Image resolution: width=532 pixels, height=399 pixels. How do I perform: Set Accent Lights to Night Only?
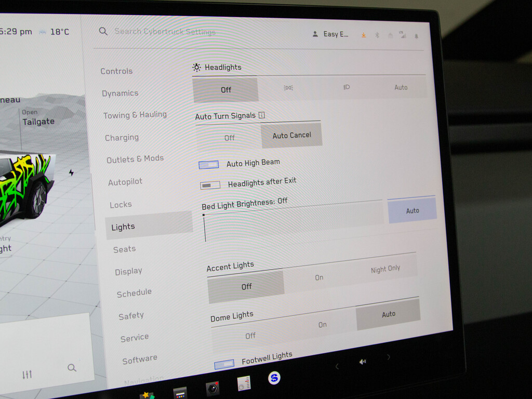click(385, 269)
